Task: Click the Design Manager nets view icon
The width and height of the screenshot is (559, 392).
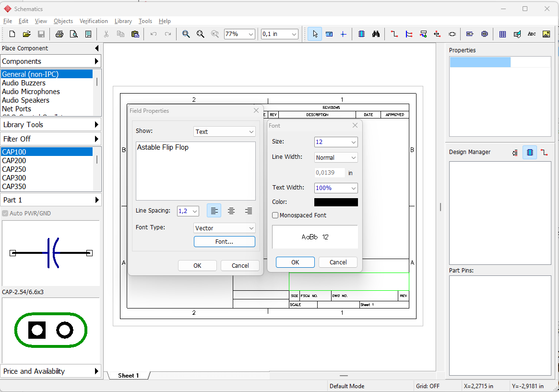Action: tap(544, 153)
